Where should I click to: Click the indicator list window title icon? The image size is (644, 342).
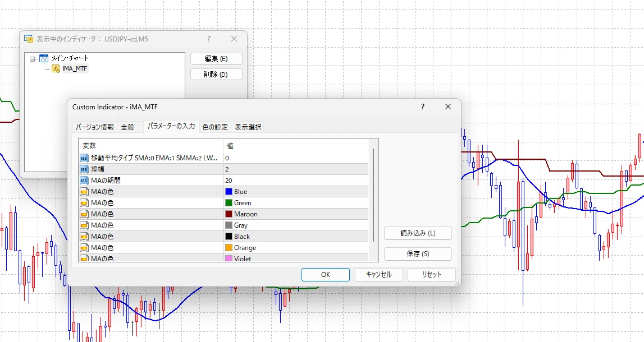point(28,39)
